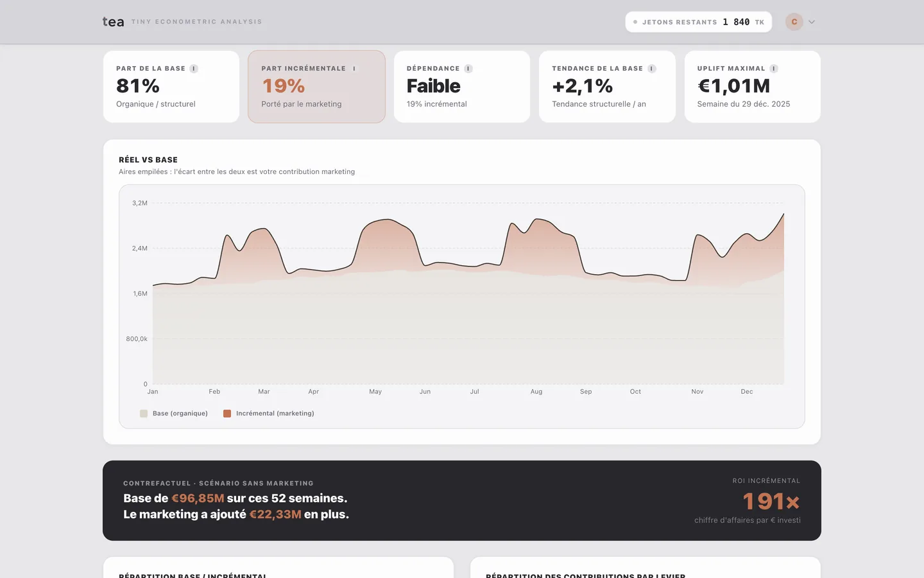The image size is (924, 578).
Task: Select the Uplift maximal €1,01M card
Action: click(753, 87)
